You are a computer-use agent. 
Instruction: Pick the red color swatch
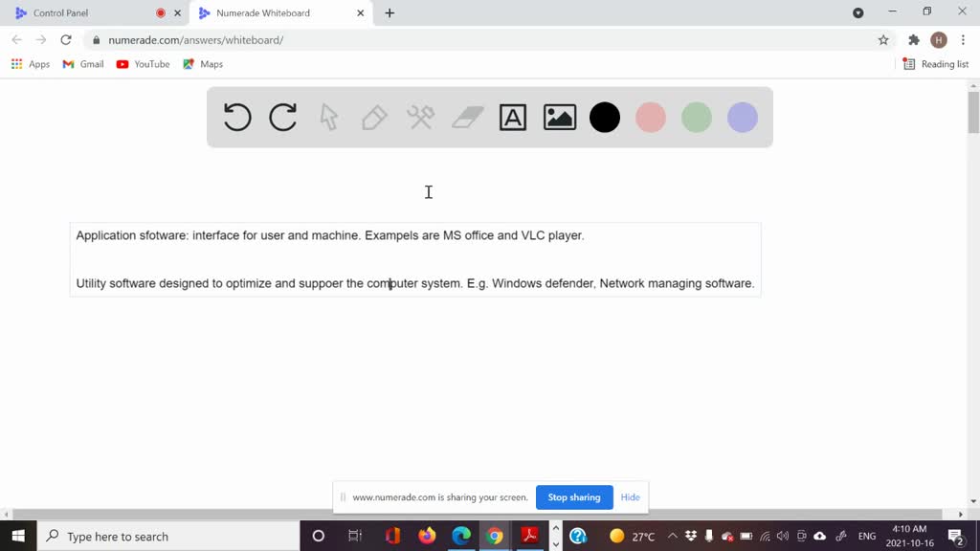click(651, 117)
